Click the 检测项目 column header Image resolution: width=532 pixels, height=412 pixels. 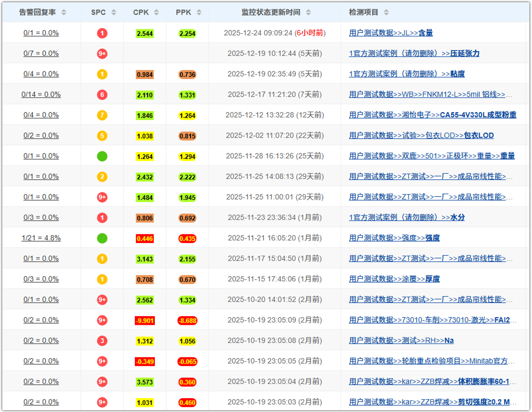tap(363, 13)
